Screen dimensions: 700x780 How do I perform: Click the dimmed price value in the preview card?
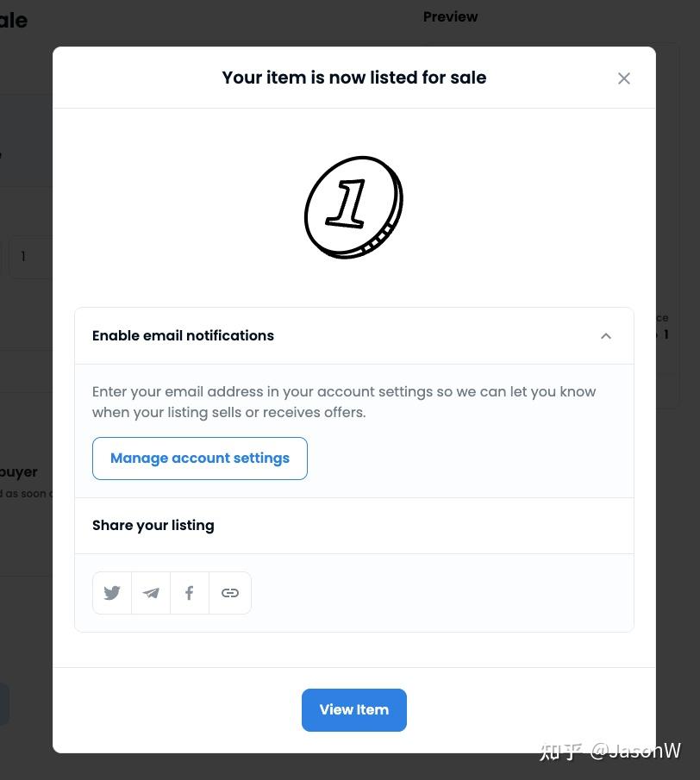click(x=663, y=334)
